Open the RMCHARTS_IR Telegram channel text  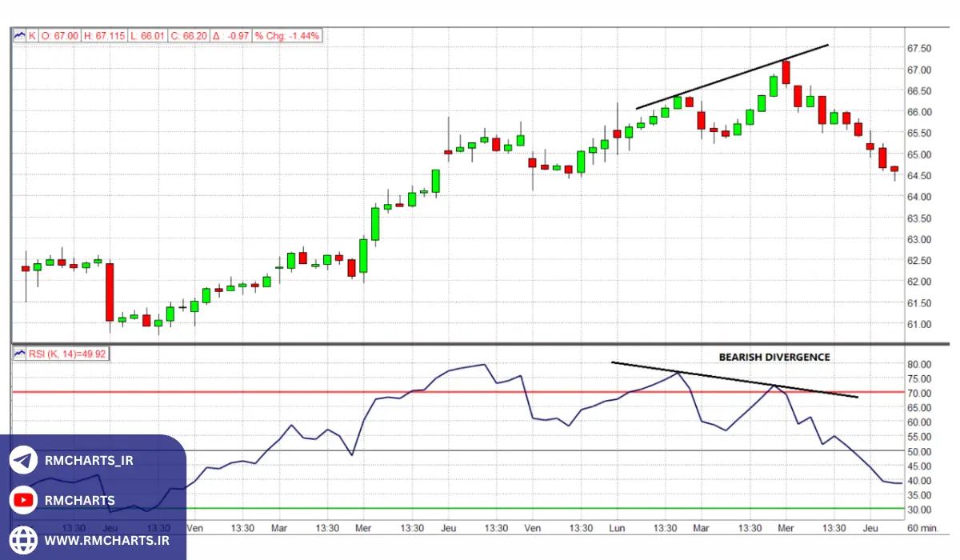pyautogui.click(x=89, y=461)
